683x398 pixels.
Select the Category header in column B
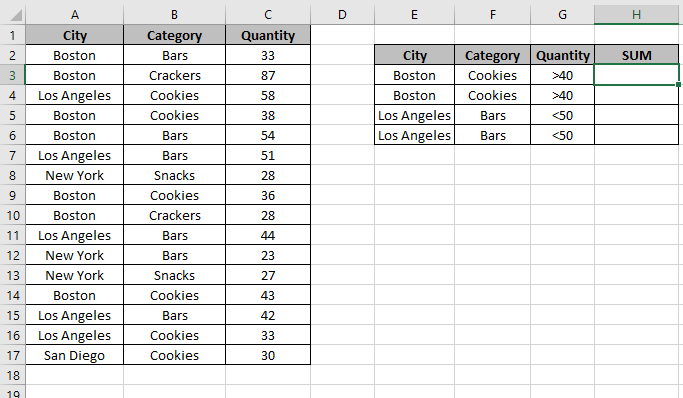click(174, 35)
